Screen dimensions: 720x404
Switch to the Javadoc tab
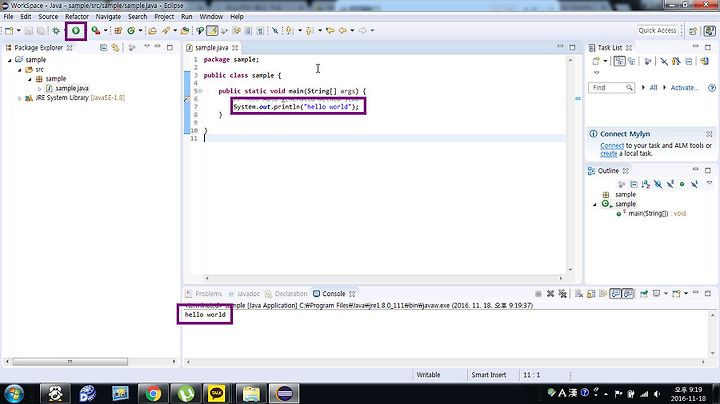tap(244, 294)
